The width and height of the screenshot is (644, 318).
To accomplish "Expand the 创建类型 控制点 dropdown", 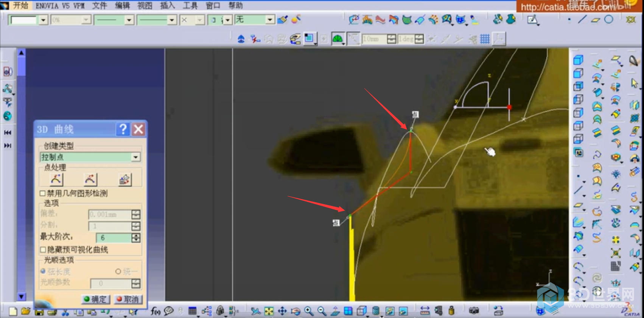I will [x=135, y=157].
